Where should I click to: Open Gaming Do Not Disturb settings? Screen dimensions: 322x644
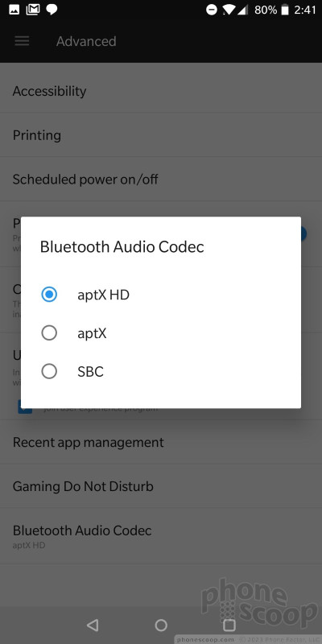(x=161, y=486)
